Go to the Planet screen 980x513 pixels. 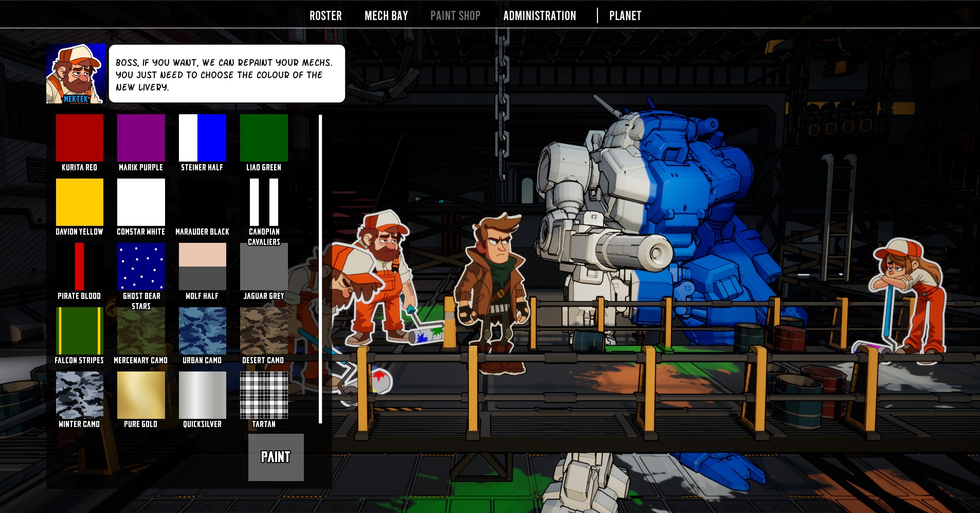(x=625, y=15)
